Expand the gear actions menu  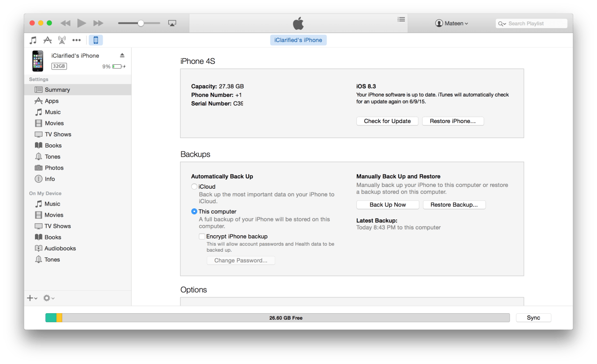(x=49, y=298)
